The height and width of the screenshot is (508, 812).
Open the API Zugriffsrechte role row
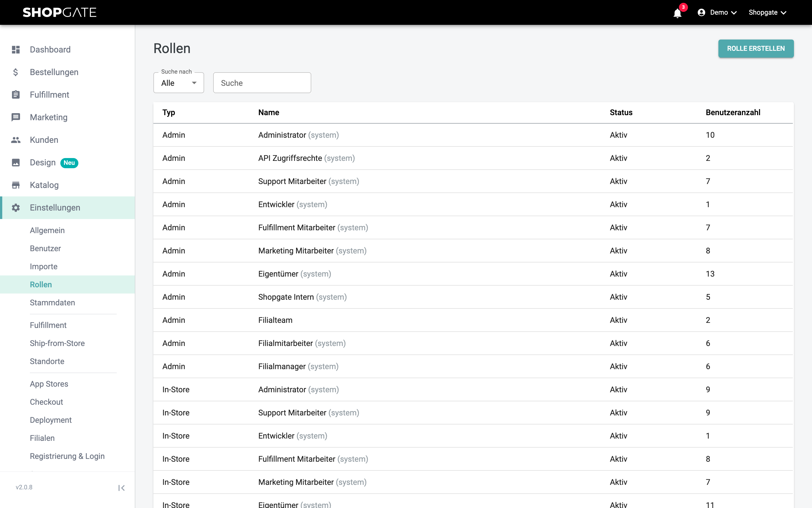coord(473,158)
